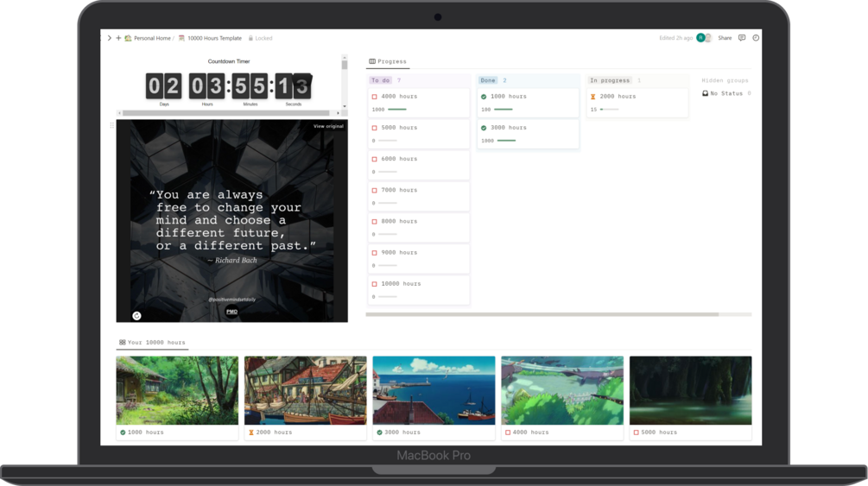Click the In progress column header

coord(610,80)
